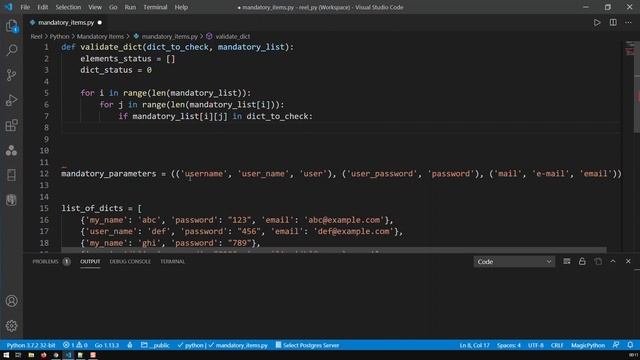Click the Mandatory Items breadcrumb segment
Image resolution: width=640 pixels, height=360 pixels.
(100, 36)
